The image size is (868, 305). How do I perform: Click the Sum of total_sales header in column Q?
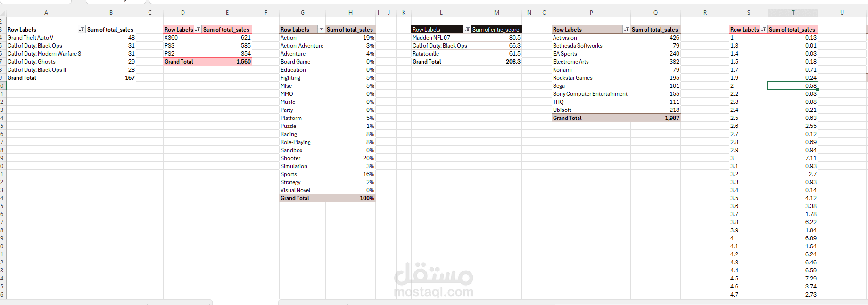click(x=656, y=29)
